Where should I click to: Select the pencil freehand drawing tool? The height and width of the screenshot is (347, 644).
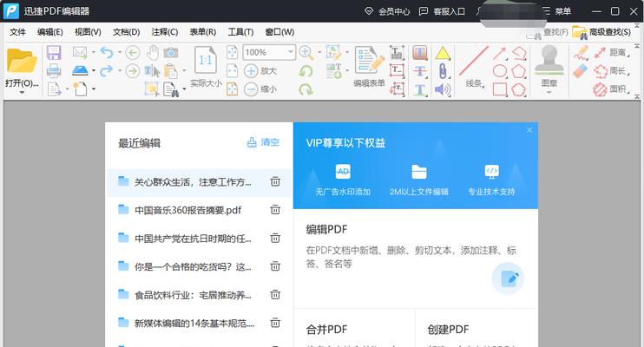coord(581,53)
